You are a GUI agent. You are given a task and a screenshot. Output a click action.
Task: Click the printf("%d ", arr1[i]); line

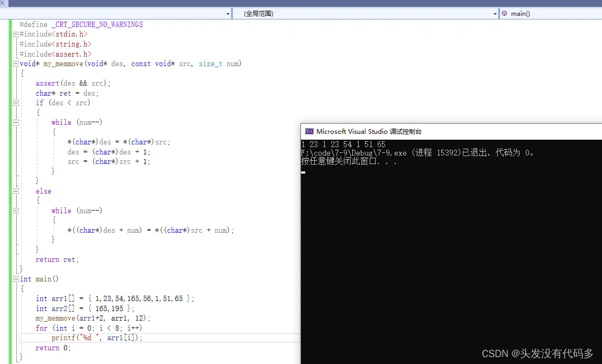[97, 338]
